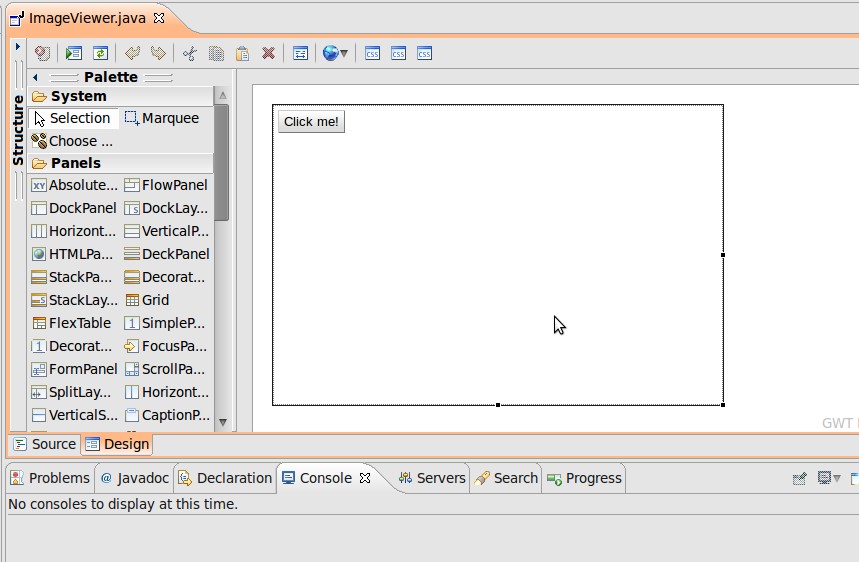This screenshot has height=562, width=859.
Task: Click the Undo arrow in toolbar
Action: 132,54
